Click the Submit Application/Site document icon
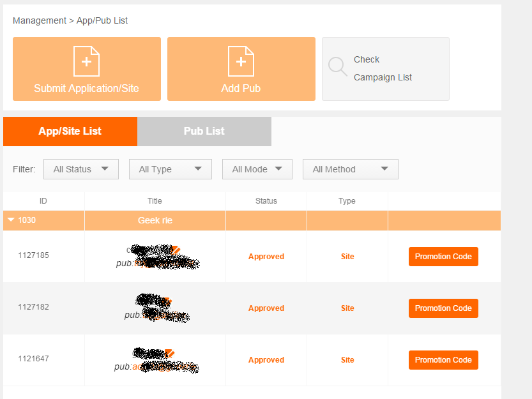The image size is (532, 399). [x=86, y=61]
